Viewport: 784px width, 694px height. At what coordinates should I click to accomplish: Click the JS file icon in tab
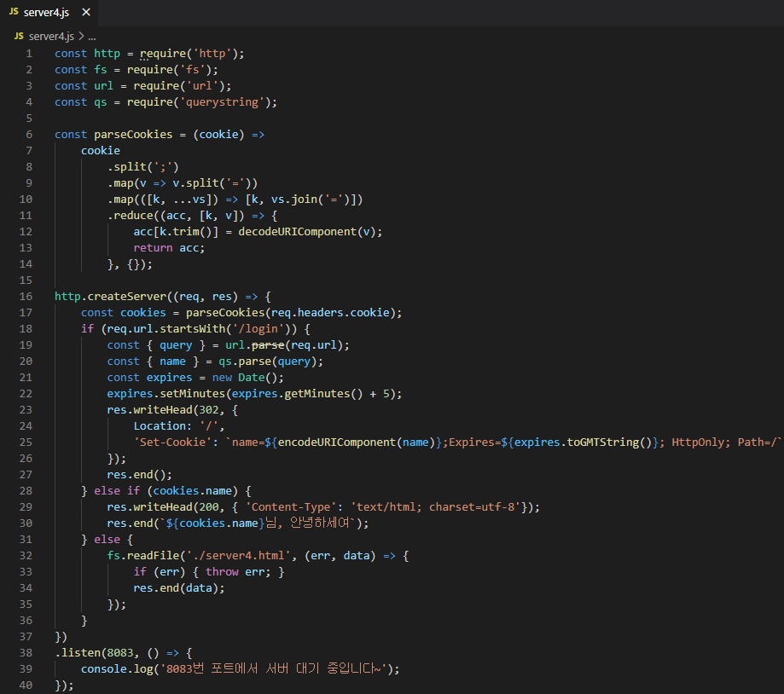[x=14, y=11]
